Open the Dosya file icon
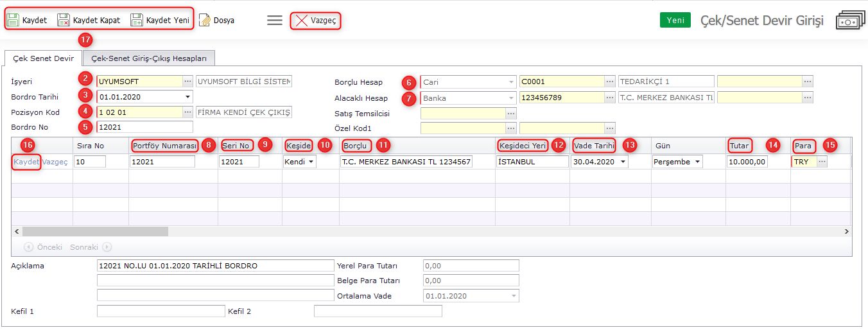 tap(205, 21)
